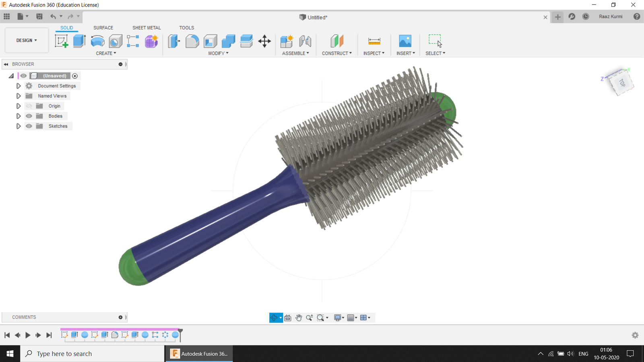Hide the Bodies folder
This screenshot has height=362, width=644.
(29, 116)
